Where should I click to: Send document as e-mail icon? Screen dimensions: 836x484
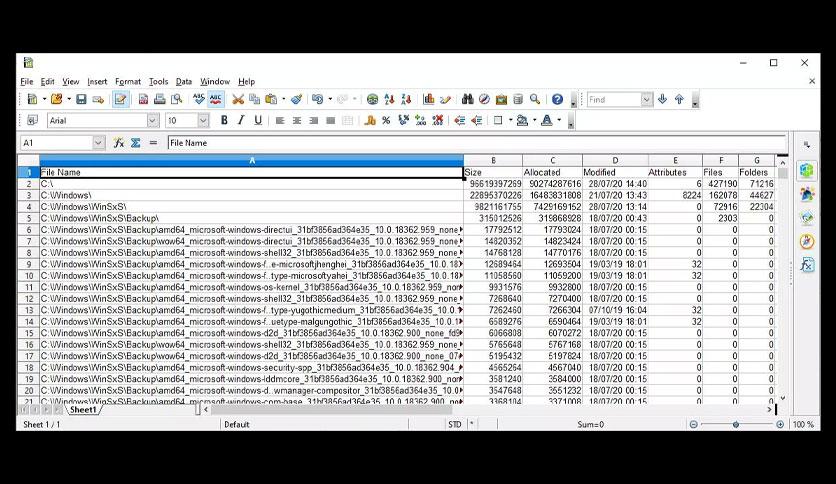coord(98,99)
